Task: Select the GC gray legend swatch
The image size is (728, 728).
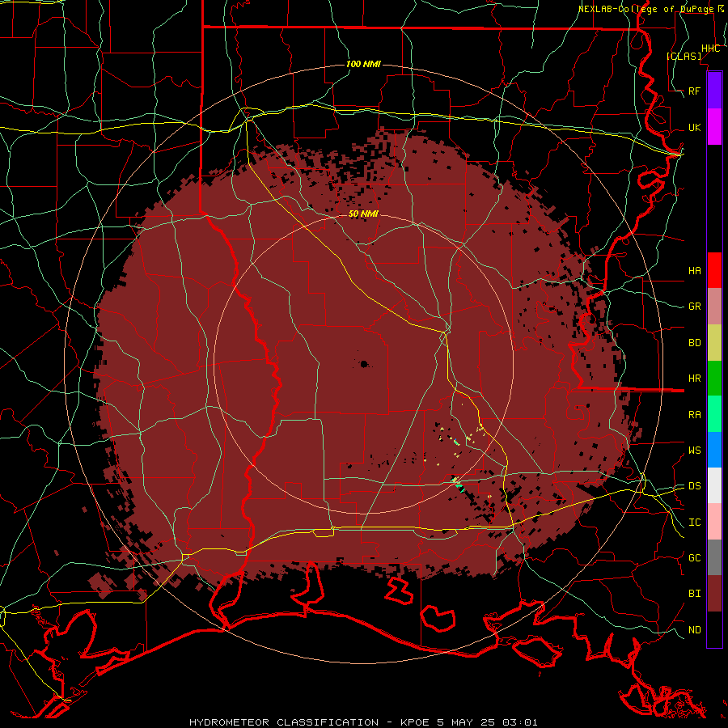Action: 714,557
